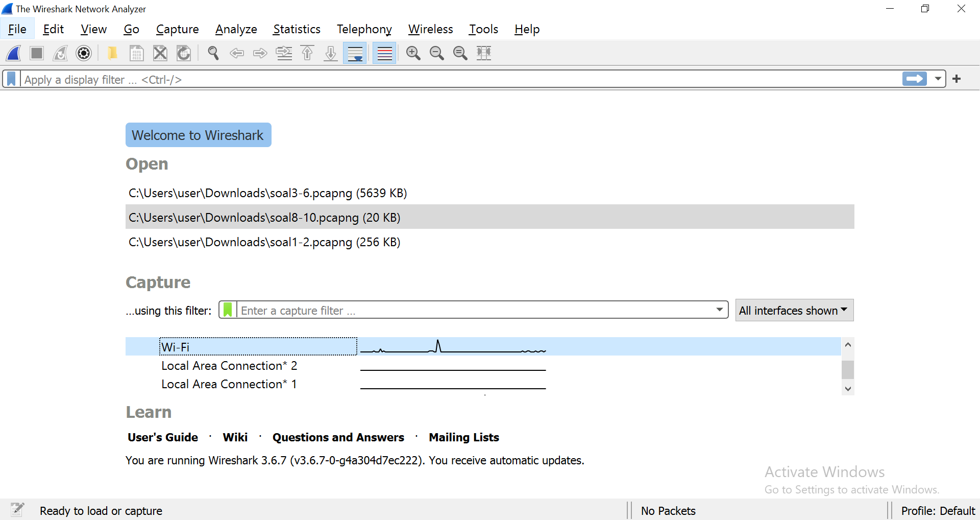980x520 pixels.
Task: Click No Packets status text
Action: (x=668, y=511)
